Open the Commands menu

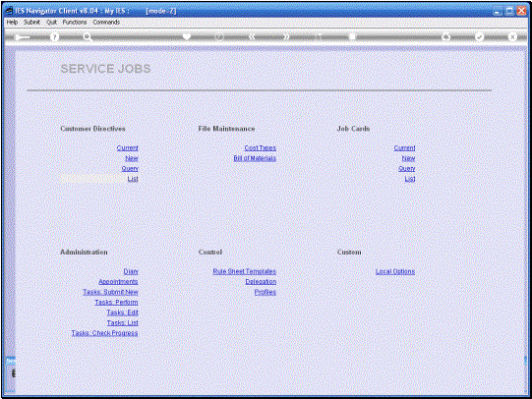(106, 22)
